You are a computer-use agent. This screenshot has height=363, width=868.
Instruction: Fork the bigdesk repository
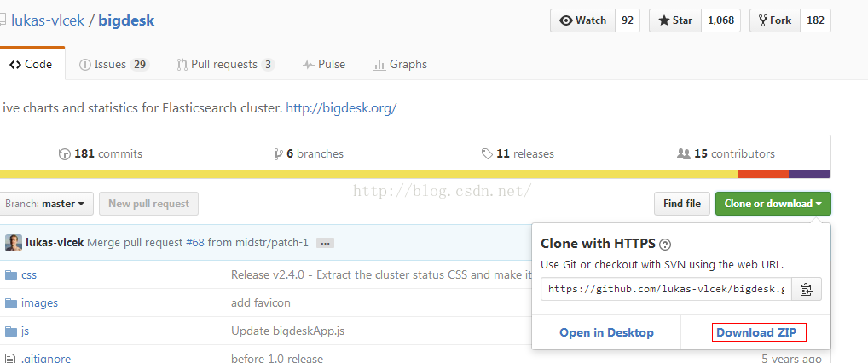(774, 20)
